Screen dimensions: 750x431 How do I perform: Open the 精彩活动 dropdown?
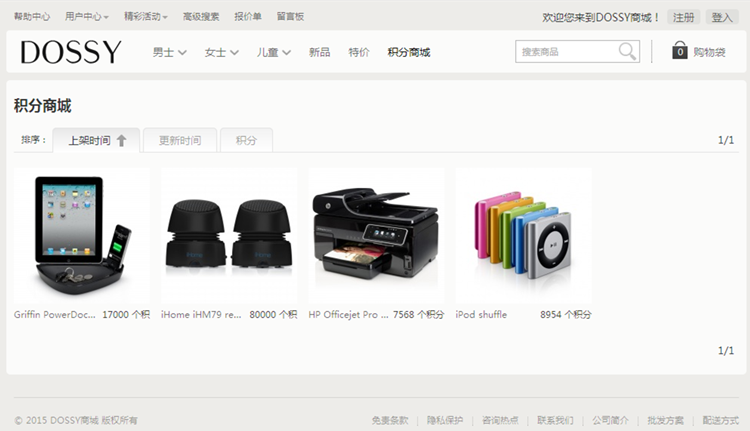(x=146, y=17)
